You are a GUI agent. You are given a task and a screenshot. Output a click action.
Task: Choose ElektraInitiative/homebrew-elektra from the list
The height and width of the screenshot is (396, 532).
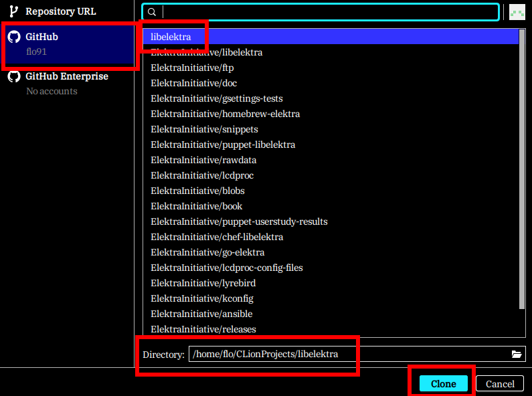(x=225, y=114)
